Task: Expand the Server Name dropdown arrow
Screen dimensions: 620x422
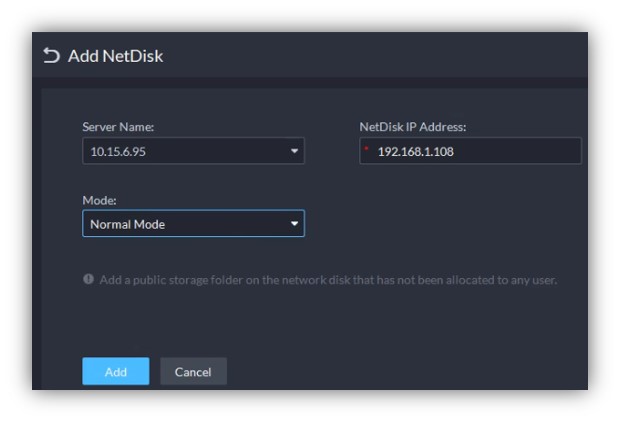Action: point(294,151)
